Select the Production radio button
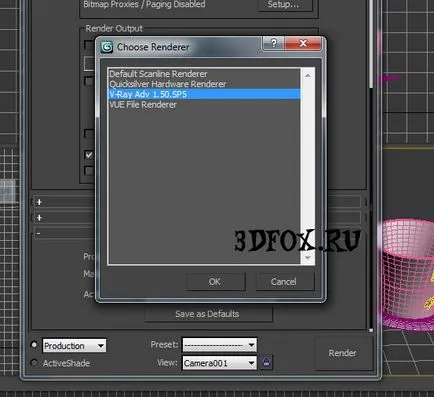This screenshot has height=397, width=434. tap(34, 345)
